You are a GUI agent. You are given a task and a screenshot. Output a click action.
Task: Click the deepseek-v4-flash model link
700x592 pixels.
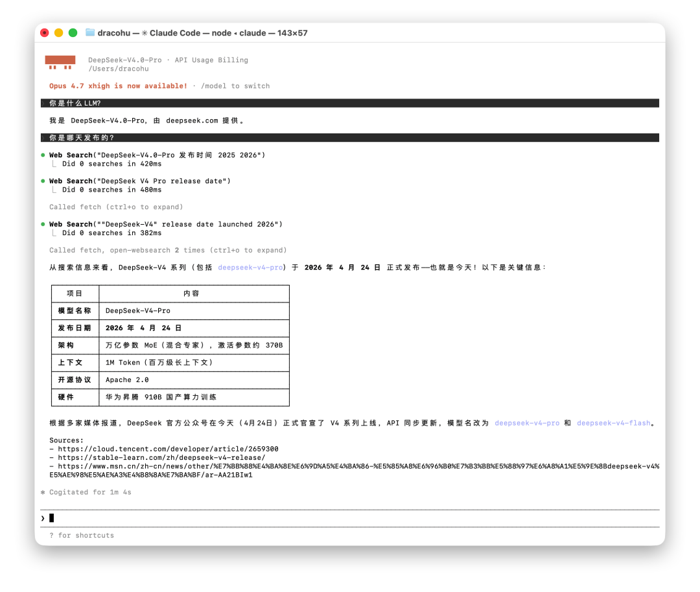click(613, 423)
